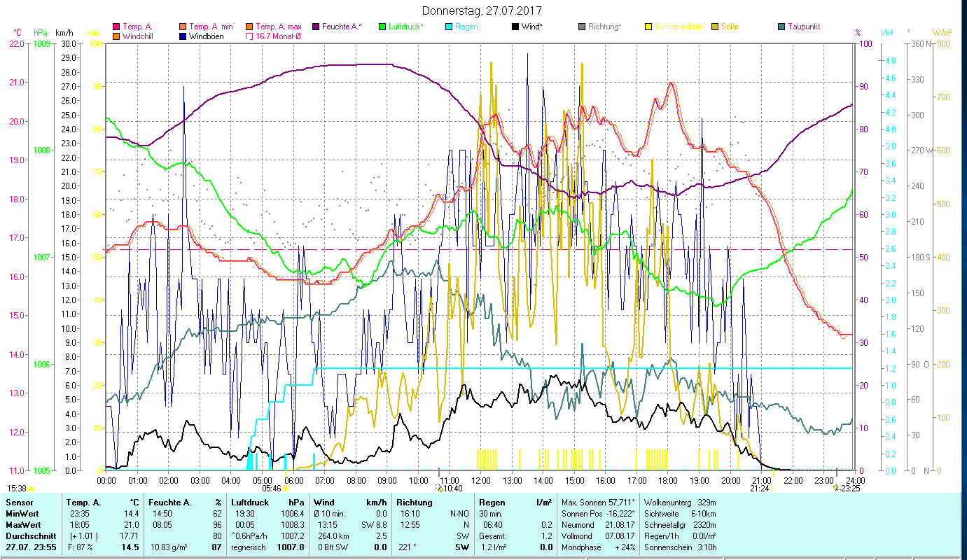Click the 221 ° wind direction value

click(x=406, y=547)
